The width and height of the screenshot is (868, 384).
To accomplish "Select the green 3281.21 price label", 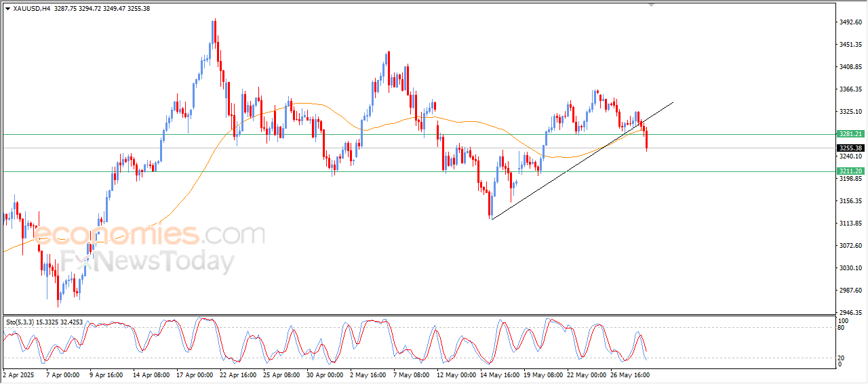I will coord(850,134).
